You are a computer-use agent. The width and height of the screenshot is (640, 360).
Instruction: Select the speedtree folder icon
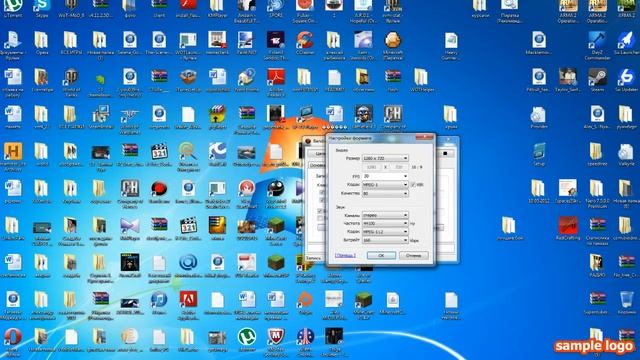point(596,155)
